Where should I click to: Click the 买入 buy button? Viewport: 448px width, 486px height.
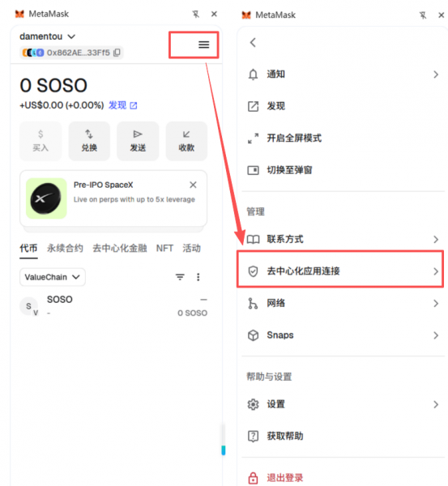[x=41, y=141]
